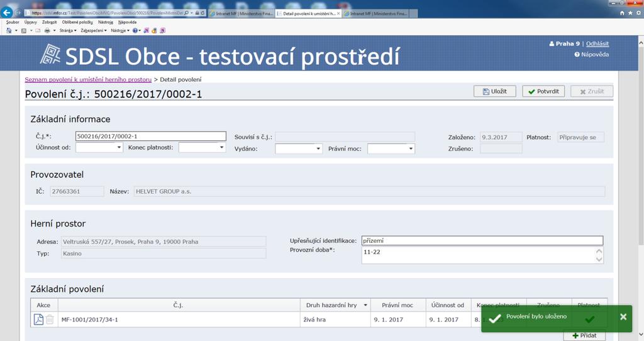Image resolution: width=644 pixels, height=341 pixels.
Task: Open the Právní moc date dropdown
Action: tap(411, 148)
